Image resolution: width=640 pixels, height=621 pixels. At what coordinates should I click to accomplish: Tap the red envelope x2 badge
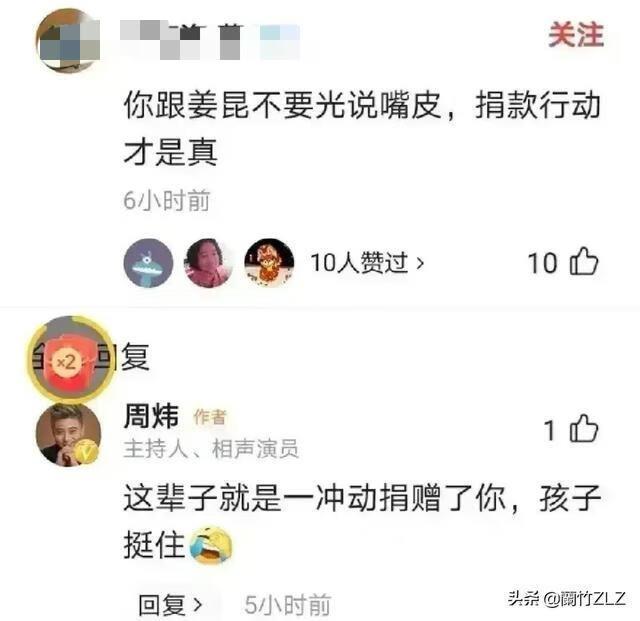click(x=69, y=360)
